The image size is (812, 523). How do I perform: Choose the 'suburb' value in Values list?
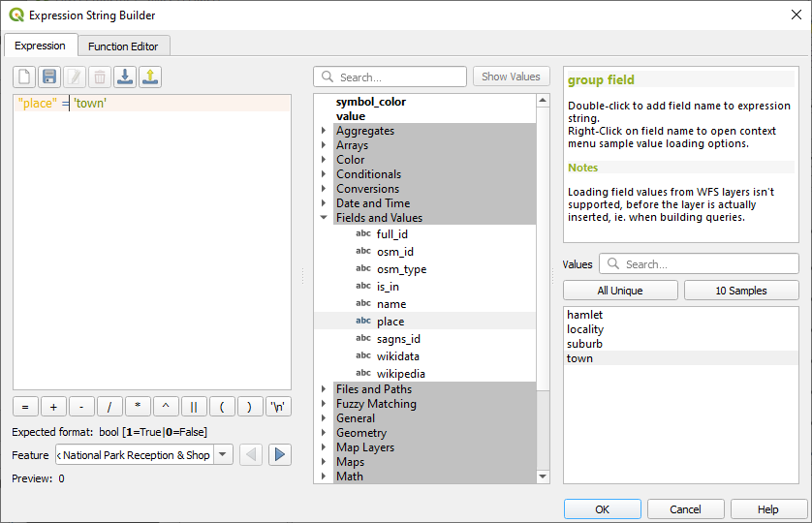pos(584,344)
